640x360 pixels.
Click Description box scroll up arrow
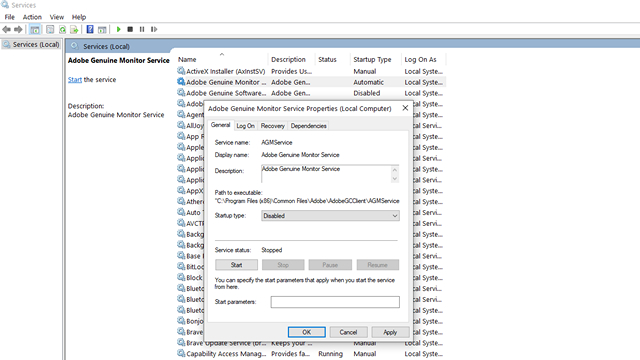coord(395,169)
